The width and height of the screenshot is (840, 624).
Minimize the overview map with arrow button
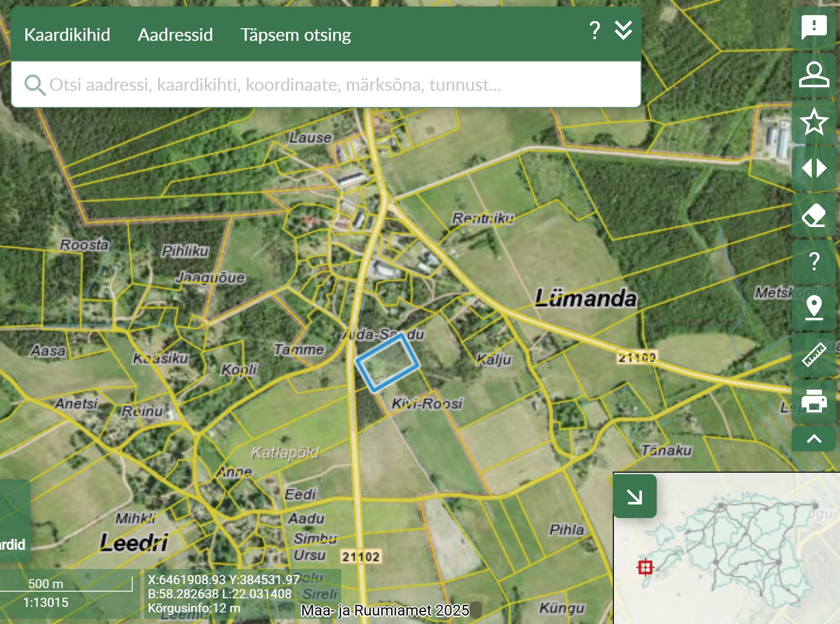pyautogui.click(x=635, y=496)
